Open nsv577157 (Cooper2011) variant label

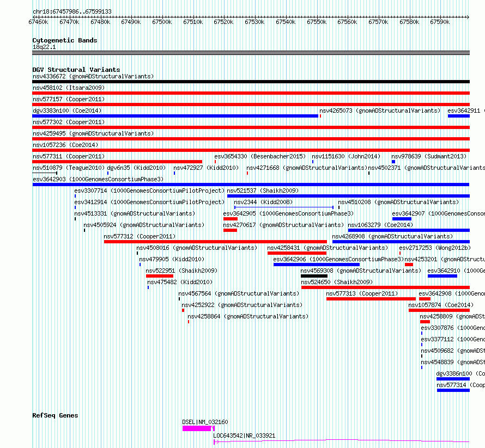(69, 99)
